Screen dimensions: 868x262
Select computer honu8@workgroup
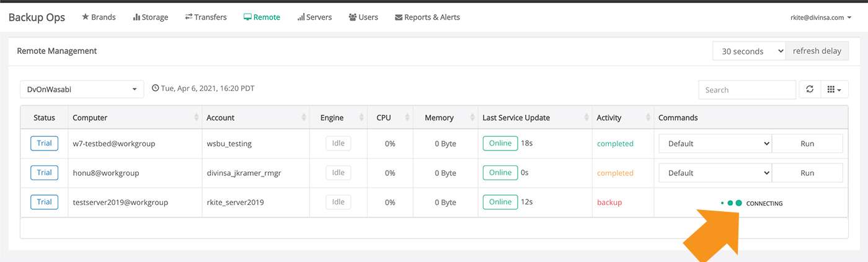pyautogui.click(x=105, y=173)
